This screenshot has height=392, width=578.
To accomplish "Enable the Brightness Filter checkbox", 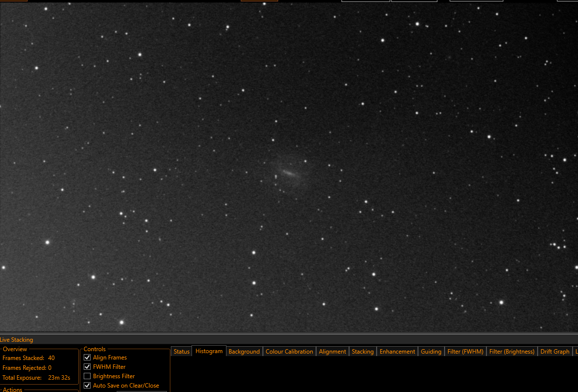I will tap(87, 376).
